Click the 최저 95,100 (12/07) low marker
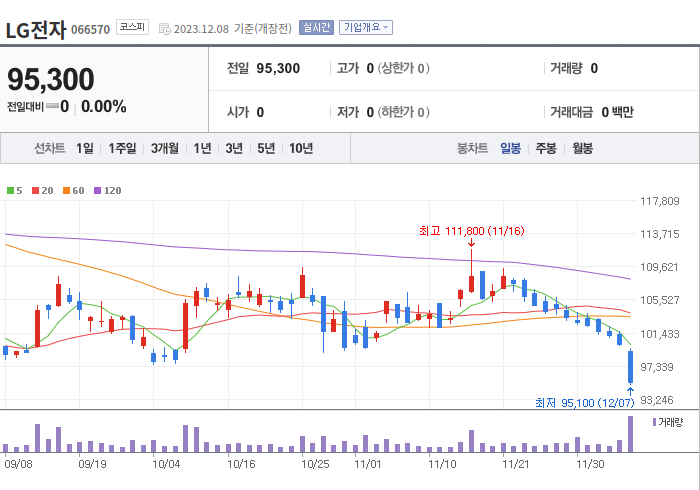Screen dimensions: 700x490 (x=584, y=403)
